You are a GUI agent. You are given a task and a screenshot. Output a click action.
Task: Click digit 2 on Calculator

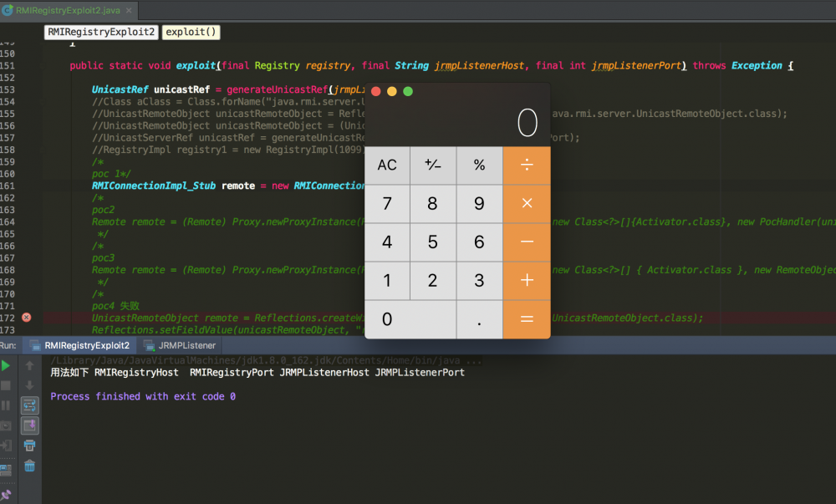(x=433, y=280)
